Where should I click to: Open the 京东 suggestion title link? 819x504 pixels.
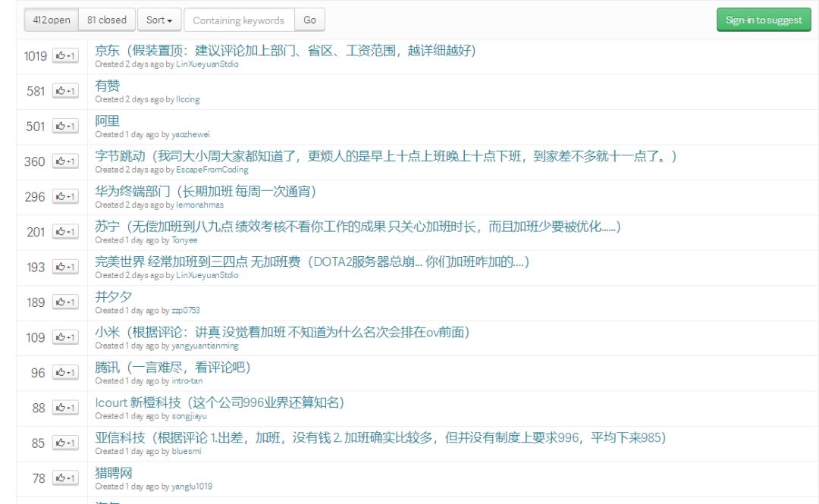285,51
